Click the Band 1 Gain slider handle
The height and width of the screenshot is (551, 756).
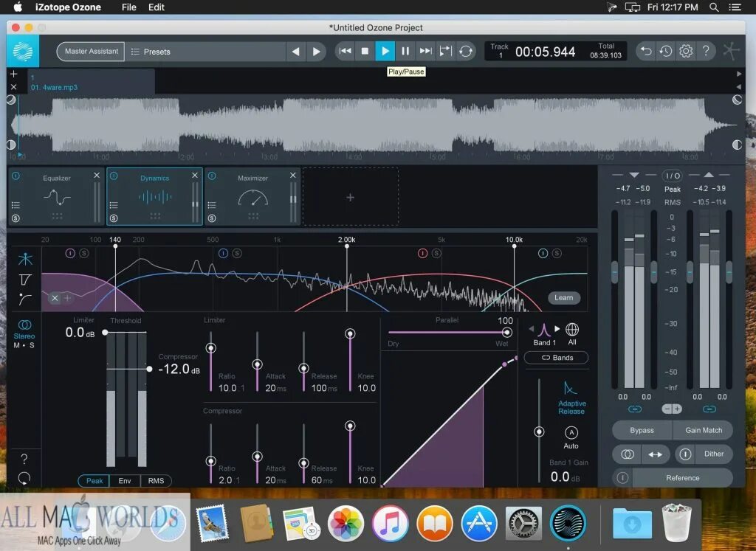tap(539, 432)
